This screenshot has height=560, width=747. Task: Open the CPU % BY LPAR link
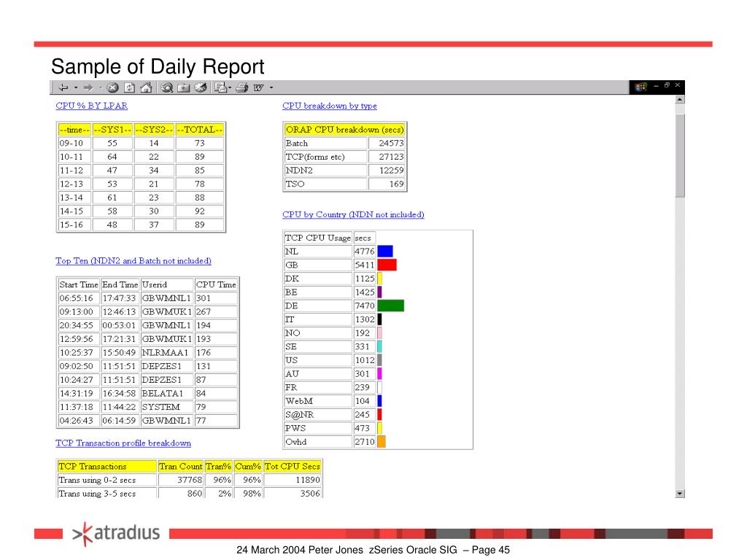(91, 106)
